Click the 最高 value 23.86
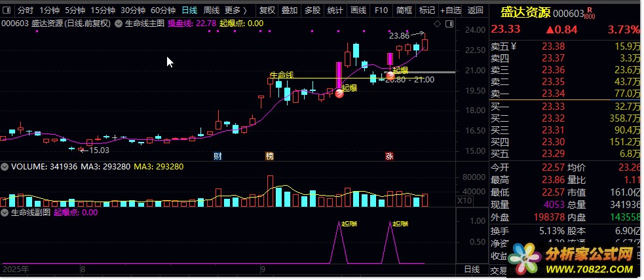The width and height of the screenshot is (644, 280). (x=552, y=180)
